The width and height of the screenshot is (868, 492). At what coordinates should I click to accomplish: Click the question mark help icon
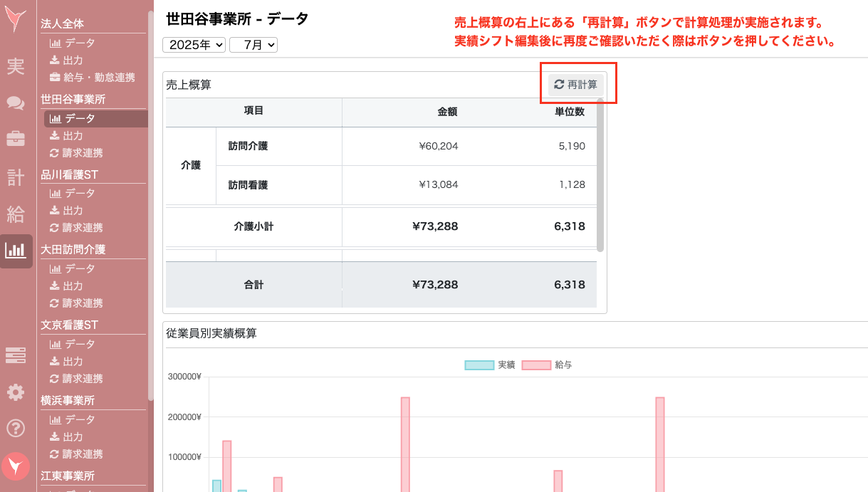pos(16,429)
